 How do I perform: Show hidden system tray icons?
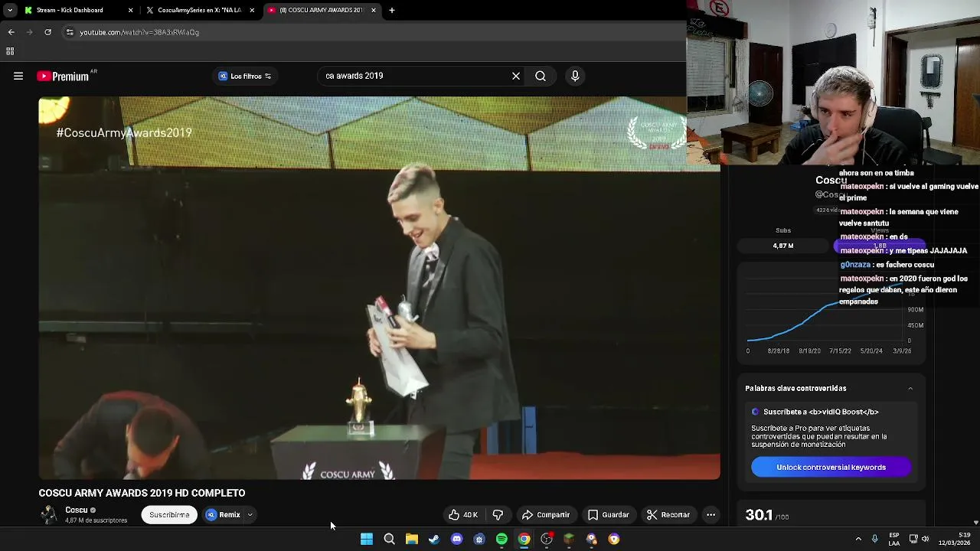[858, 539]
